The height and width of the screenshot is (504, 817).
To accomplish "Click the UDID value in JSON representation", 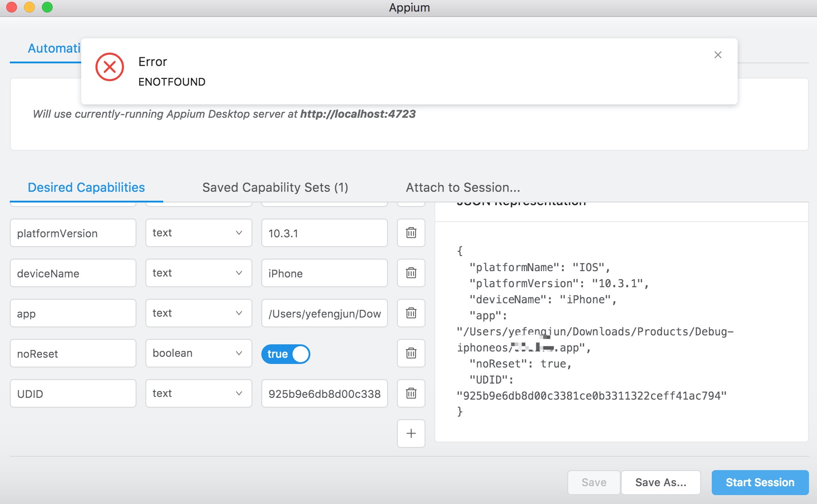I will point(592,396).
